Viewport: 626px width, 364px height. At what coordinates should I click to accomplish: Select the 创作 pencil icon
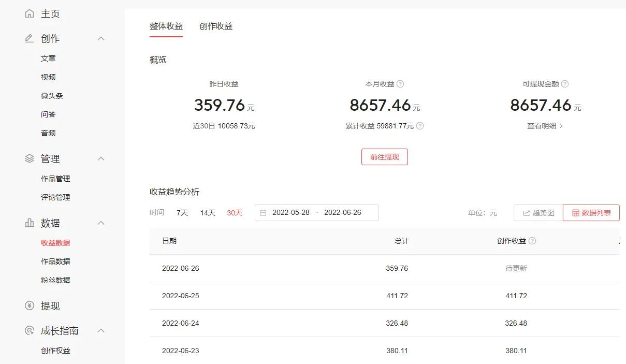(30, 38)
